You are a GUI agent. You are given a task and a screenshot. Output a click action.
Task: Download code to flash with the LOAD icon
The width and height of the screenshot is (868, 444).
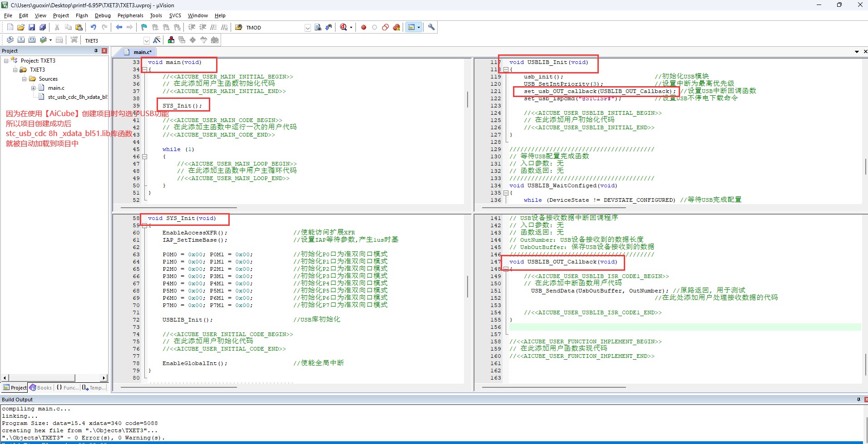(74, 40)
